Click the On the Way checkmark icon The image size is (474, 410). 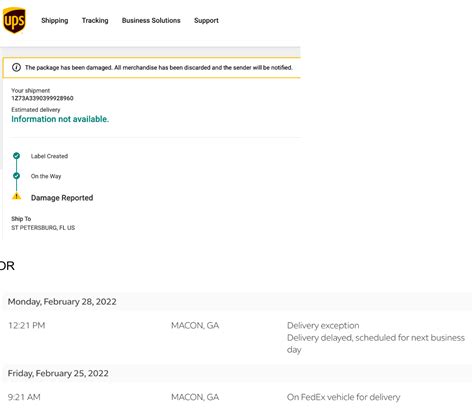point(16,176)
